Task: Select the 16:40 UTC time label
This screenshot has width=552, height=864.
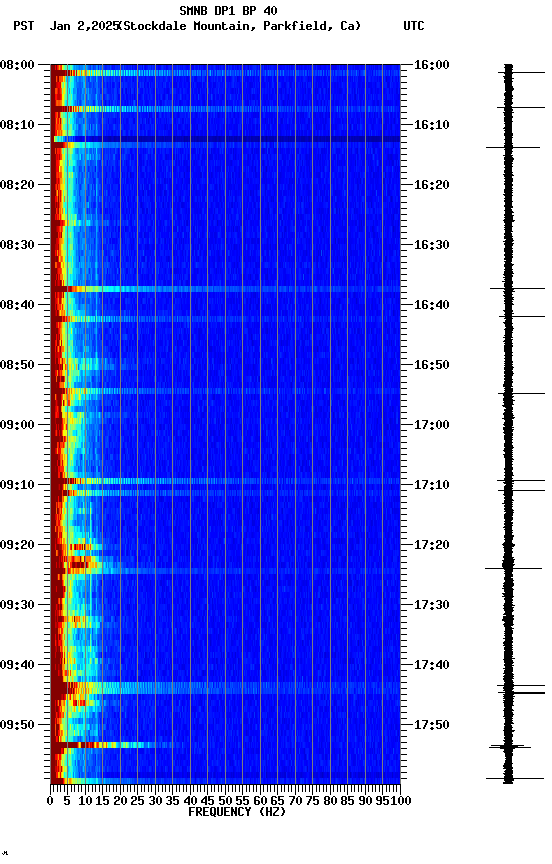Action: [431, 305]
